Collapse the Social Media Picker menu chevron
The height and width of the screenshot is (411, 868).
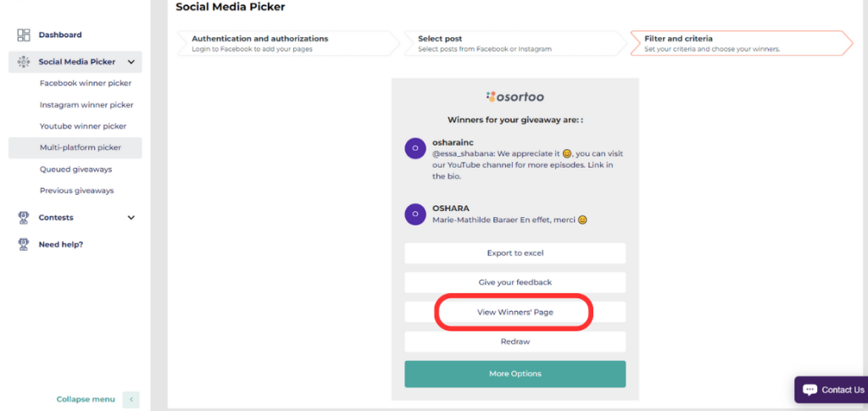click(x=131, y=62)
